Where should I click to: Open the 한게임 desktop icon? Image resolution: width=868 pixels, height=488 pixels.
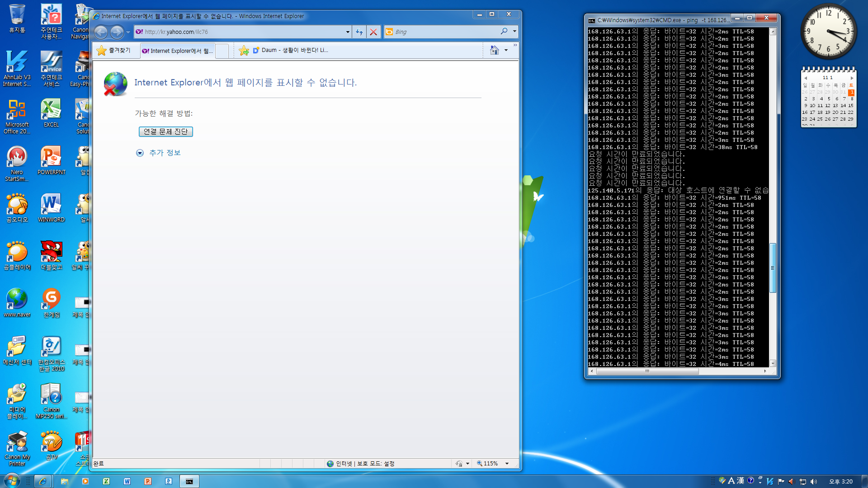click(51, 303)
